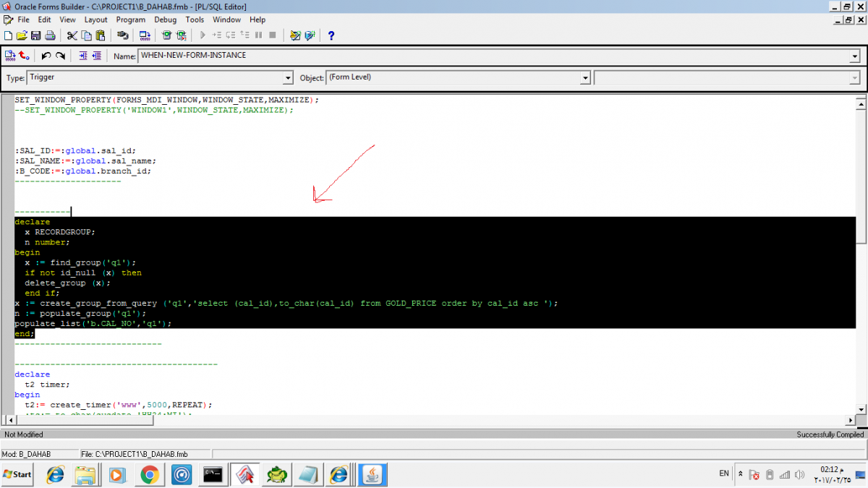This screenshot has height=488, width=868.
Task: Click the Redo arrow in editor toolbar
Action: (61, 56)
